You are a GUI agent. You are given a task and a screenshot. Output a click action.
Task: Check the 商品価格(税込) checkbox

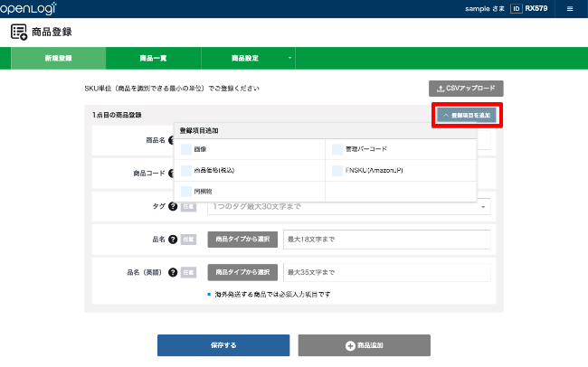186,171
